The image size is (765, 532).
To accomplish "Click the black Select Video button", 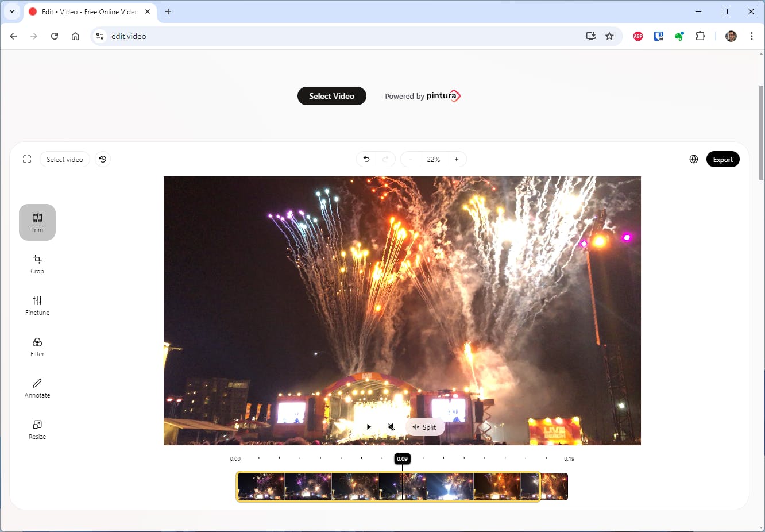I will point(332,96).
